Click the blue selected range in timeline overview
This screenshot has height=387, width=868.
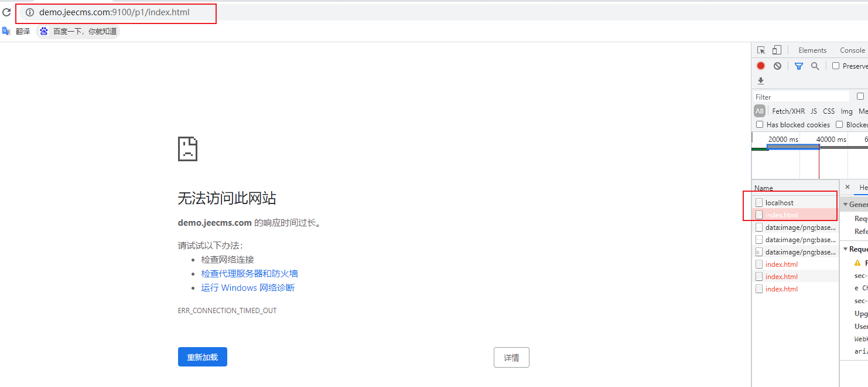tap(793, 146)
